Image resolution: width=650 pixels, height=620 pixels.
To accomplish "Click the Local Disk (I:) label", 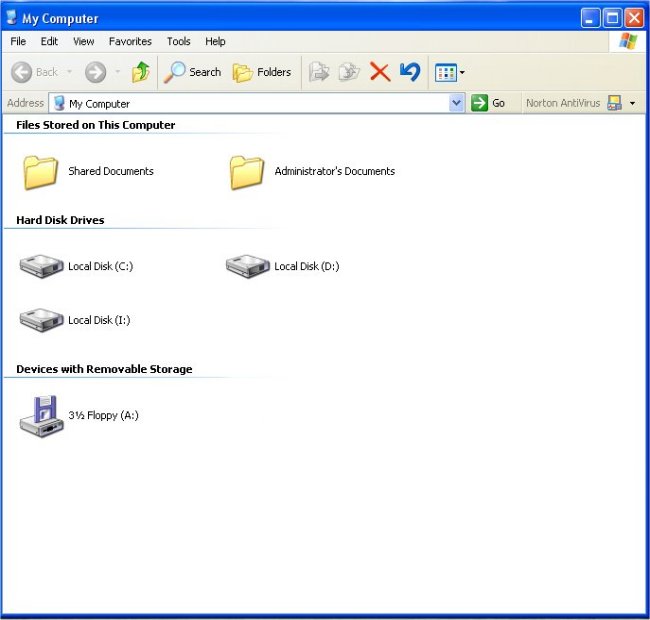I will coord(99,320).
